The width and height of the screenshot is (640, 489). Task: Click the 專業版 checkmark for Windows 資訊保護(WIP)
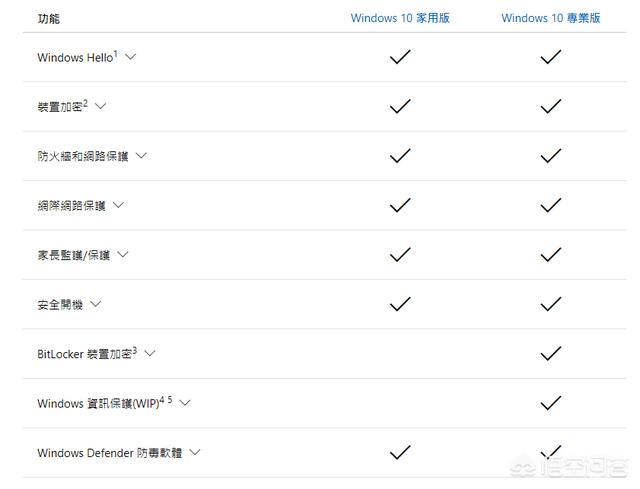(x=550, y=403)
